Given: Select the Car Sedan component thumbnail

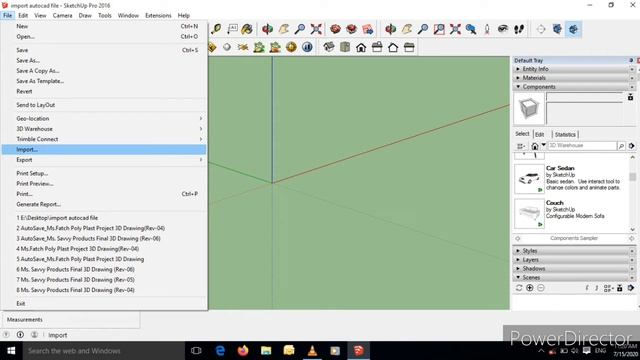Looking at the screenshot, I should click(529, 179).
